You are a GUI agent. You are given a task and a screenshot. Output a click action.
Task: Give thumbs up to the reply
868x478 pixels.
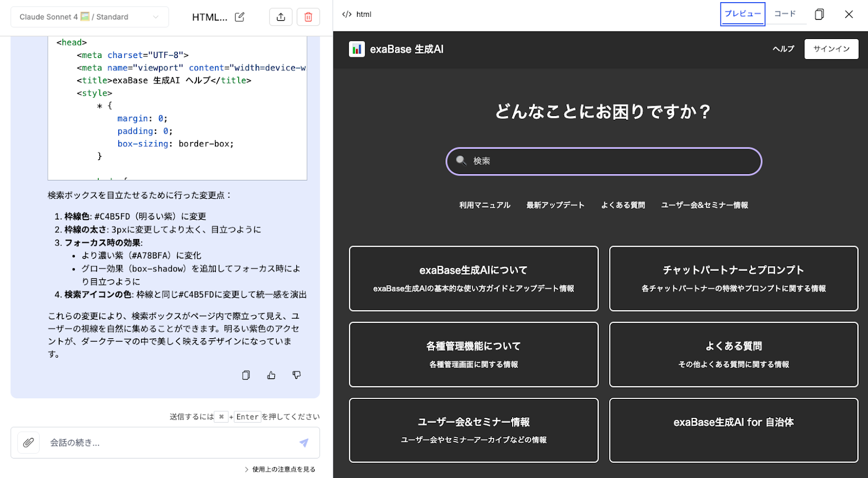tap(271, 375)
